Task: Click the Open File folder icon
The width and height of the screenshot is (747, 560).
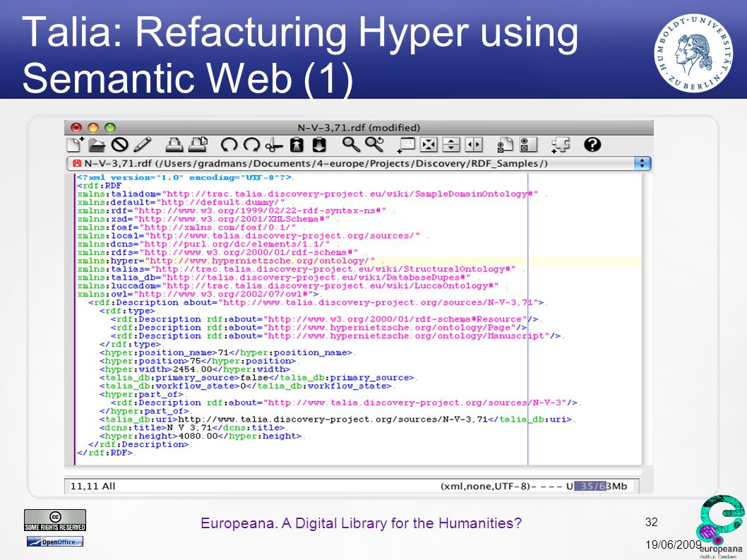Action: point(97,144)
